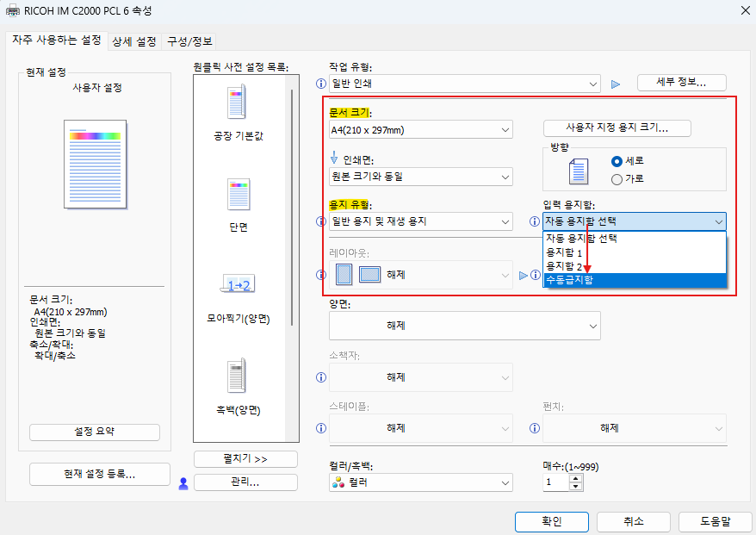The image size is (756, 535).
Task: Click info icon beside 작업 유형 dropdown
Action: [321, 84]
